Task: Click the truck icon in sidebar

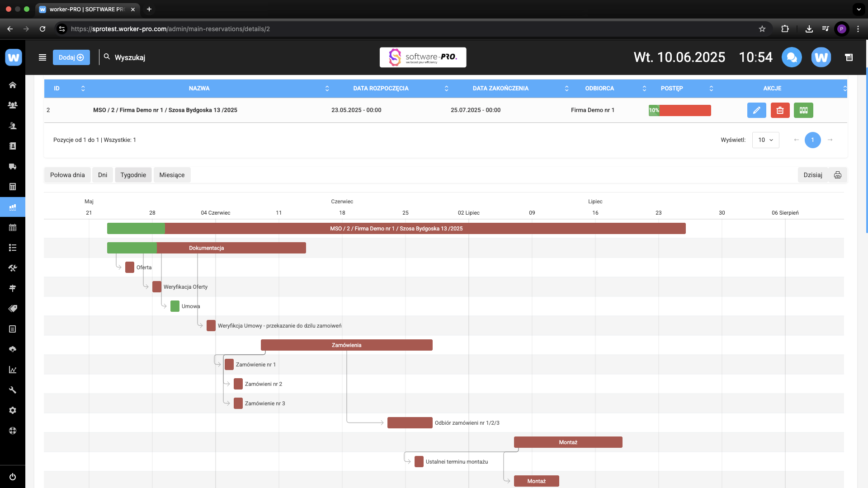Action: [13, 166]
